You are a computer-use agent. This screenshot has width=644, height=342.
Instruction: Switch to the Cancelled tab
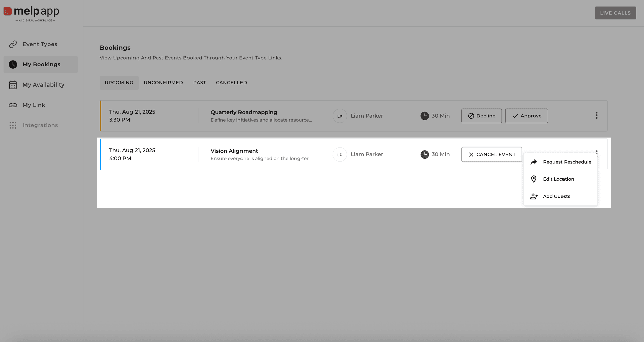click(231, 82)
